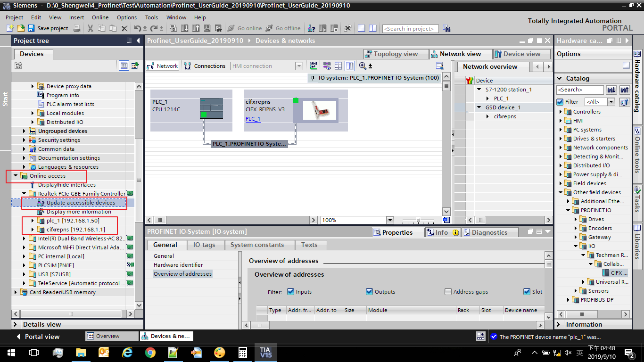Expand cifxrepns [192.168.1.1] node

(x=33, y=230)
